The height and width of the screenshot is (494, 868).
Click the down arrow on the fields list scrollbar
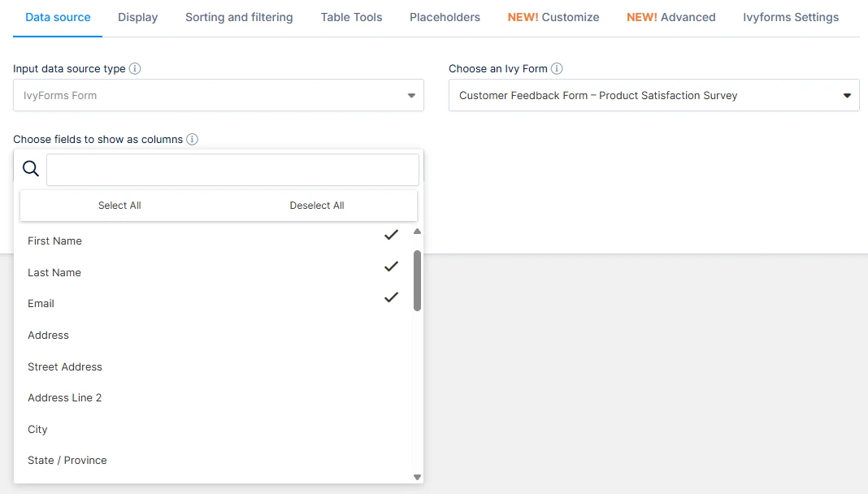point(417,477)
